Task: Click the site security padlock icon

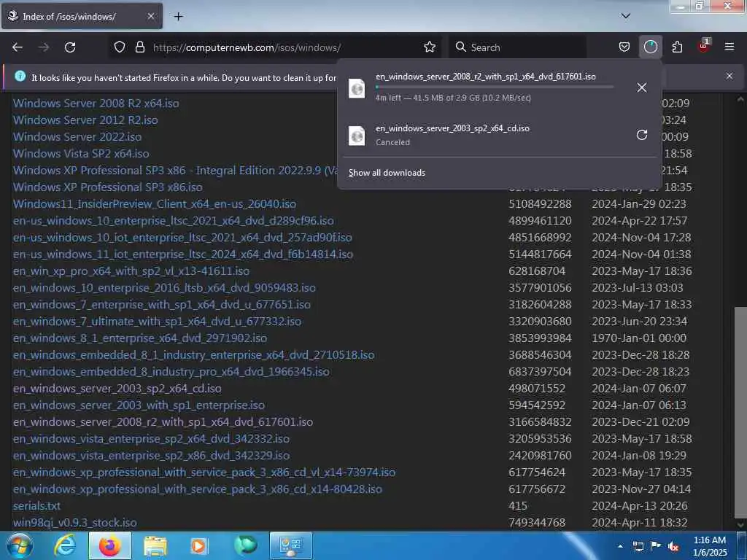Action: point(139,47)
